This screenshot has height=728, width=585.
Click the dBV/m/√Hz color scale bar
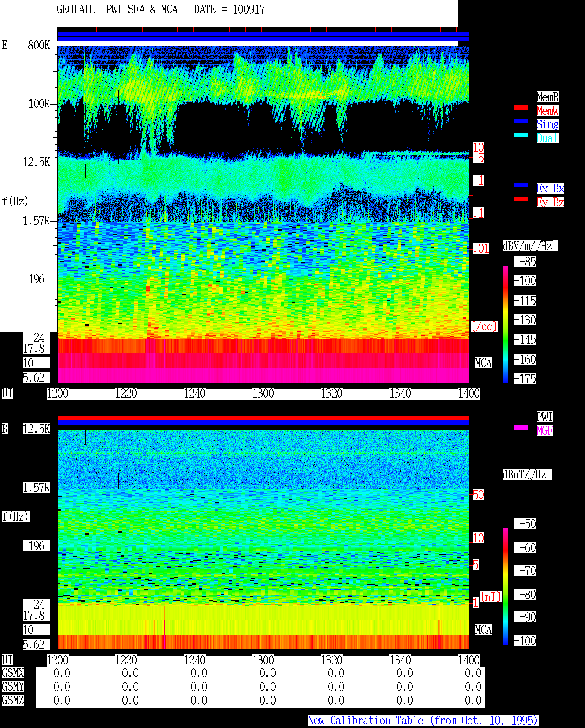click(x=505, y=324)
